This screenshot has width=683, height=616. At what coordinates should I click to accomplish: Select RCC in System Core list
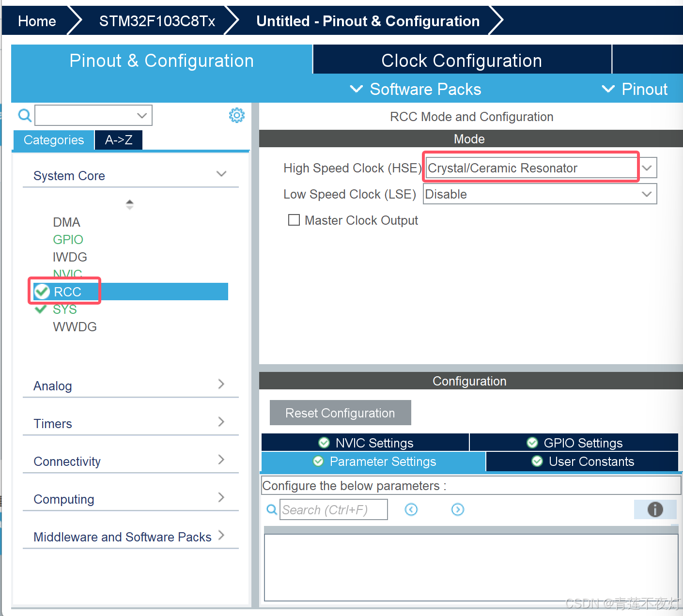point(131,292)
